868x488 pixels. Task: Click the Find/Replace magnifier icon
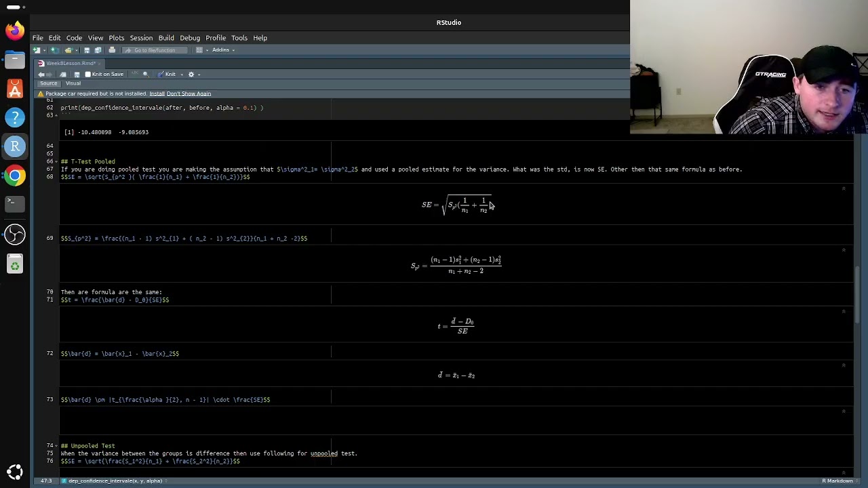tap(146, 75)
